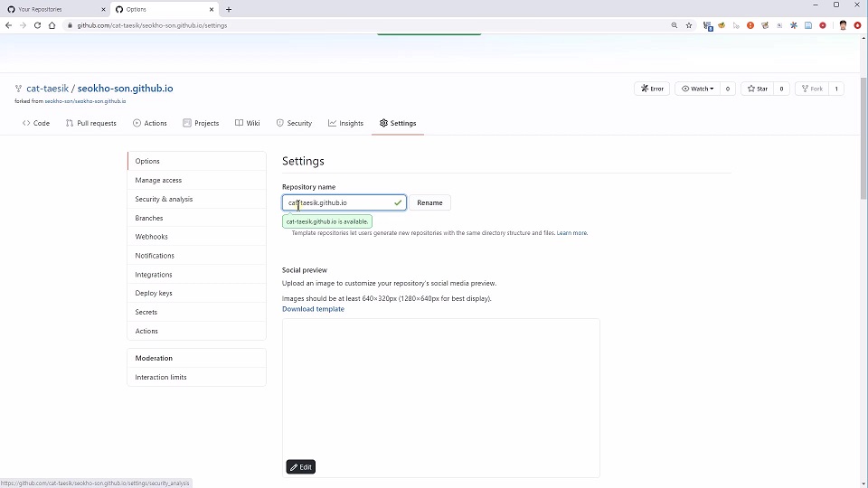868x488 pixels.
Task: Open the Code tab
Action: pos(36,123)
